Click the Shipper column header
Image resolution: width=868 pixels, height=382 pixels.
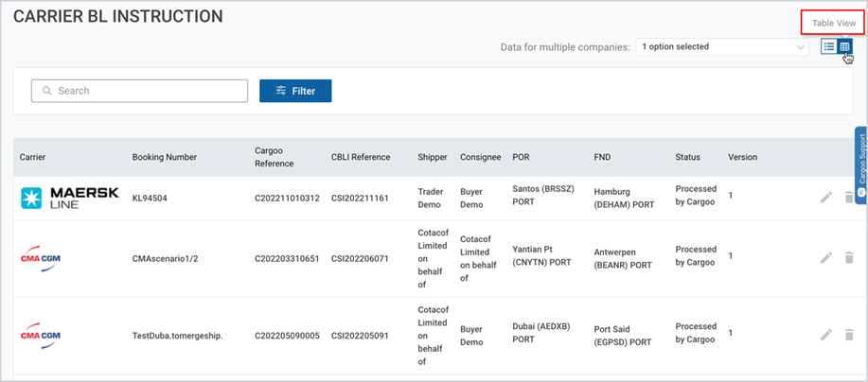tap(433, 157)
